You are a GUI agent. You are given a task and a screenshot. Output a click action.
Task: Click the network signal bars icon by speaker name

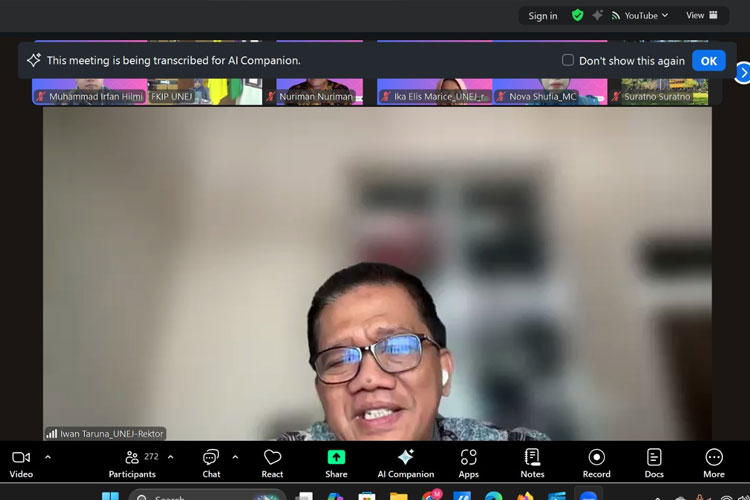click(52, 434)
